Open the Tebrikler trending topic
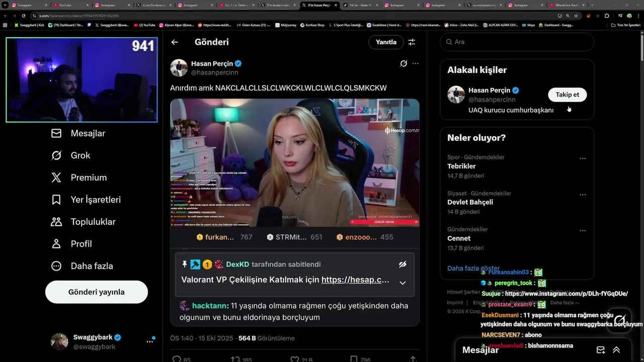The width and height of the screenshot is (644, 362). [461, 166]
